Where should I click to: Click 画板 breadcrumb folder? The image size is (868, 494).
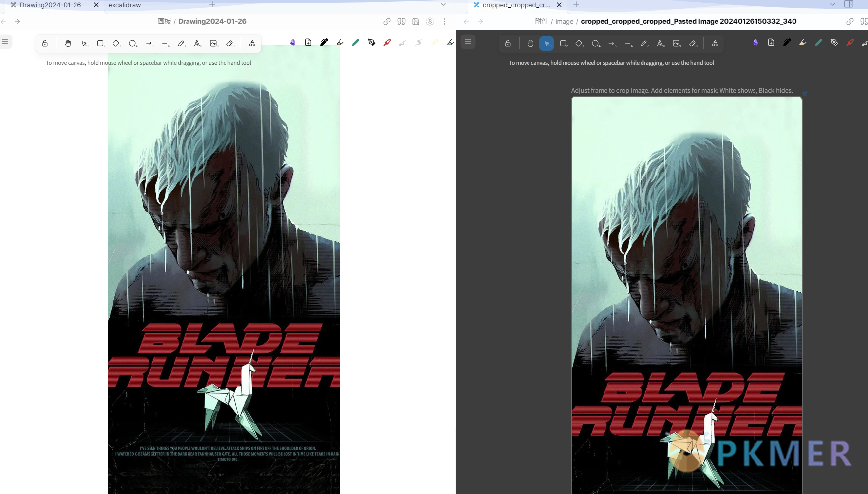164,21
